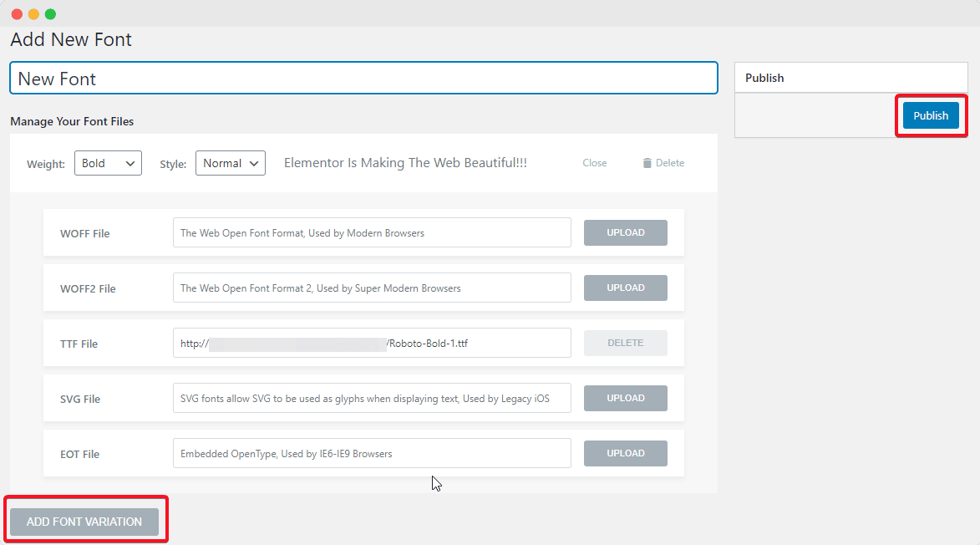Click the EOT file path field
Screen dimensions: 980x545
coord(371,453)
